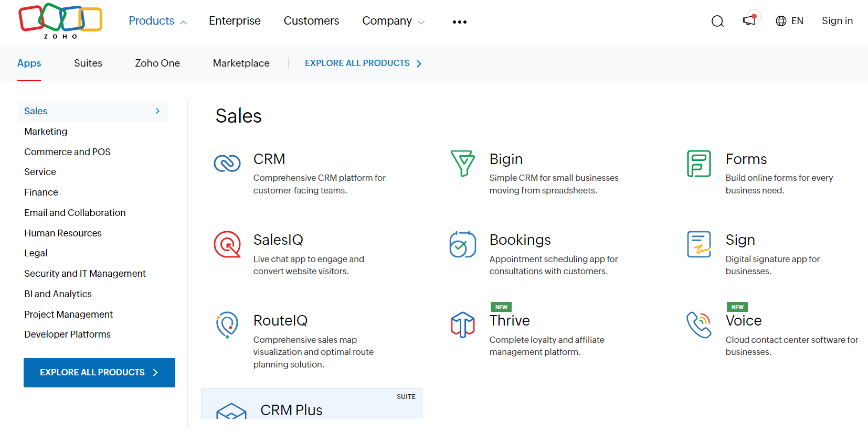Screen dimensions: 868x433
Task: Click the arrow next to Sales category
Action: click(157, 111)
